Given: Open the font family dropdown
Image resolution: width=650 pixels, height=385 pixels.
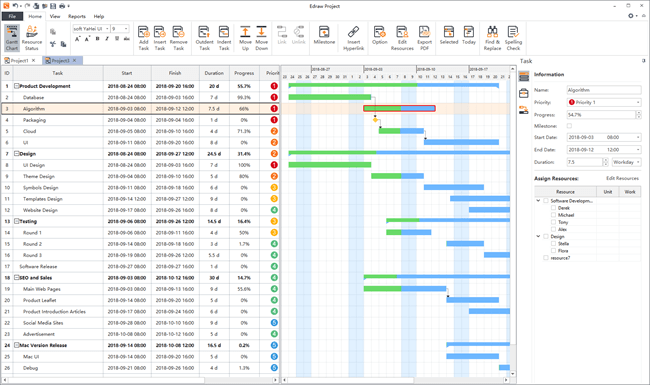Looking at the screenshot, I should click(107, 29).
